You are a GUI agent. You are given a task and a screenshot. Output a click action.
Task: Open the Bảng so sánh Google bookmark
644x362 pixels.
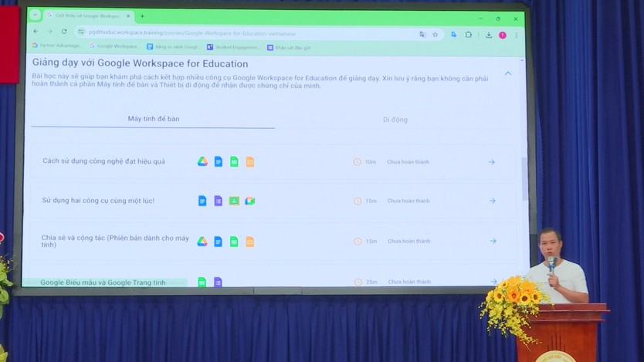173,47
